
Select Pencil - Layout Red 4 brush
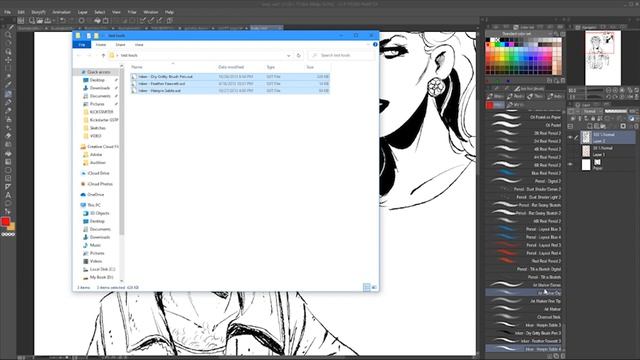(x=523, y=253)
